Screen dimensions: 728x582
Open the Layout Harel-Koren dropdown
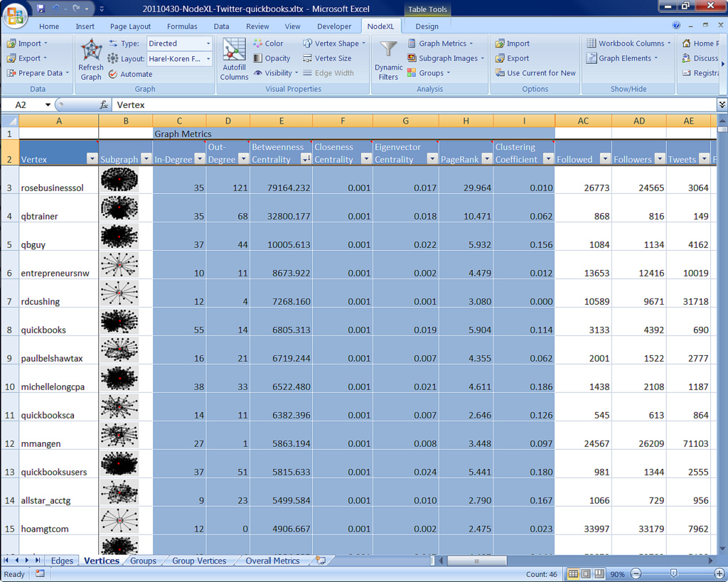208,59
